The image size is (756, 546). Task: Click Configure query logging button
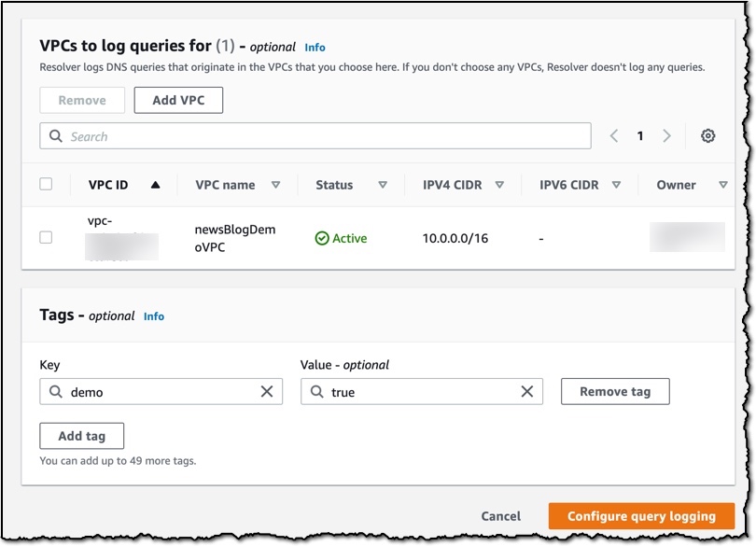tap(641, 516)
